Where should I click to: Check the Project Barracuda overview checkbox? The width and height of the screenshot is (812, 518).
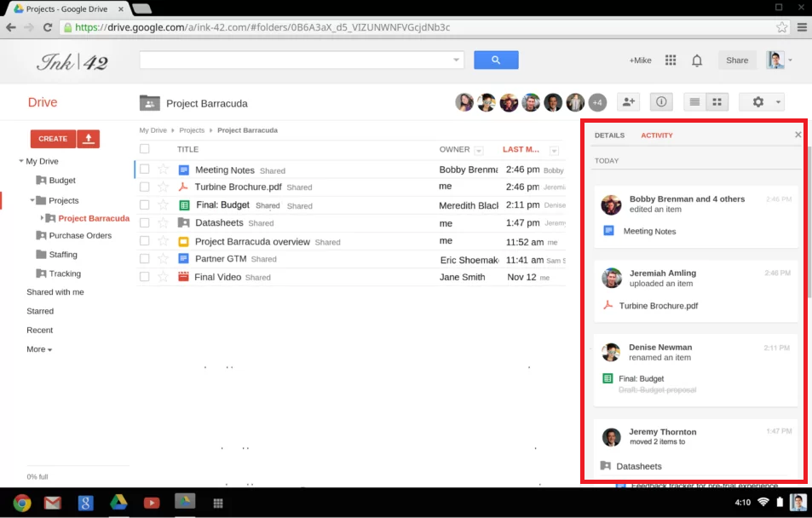coord(145,241)
